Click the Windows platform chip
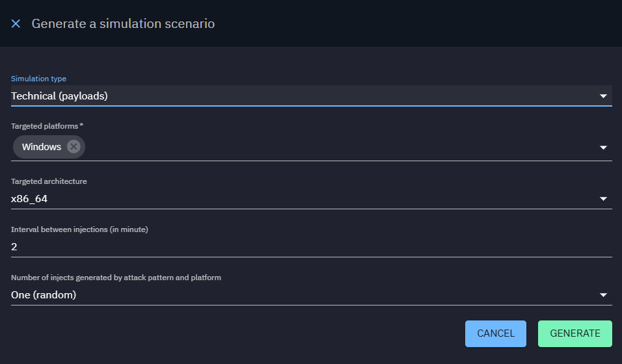Viewport: 622px width, 364px height. pyautogui.click(x=41, y=147)
